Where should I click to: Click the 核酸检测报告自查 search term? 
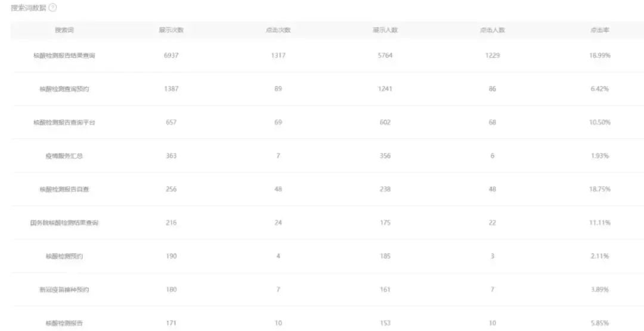[64, 189]
